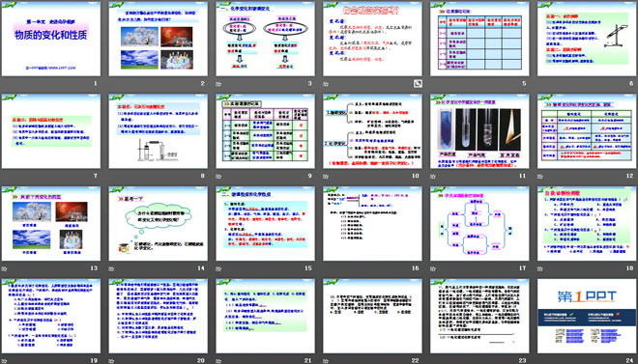This screenshot has height=364, width=638.
Task: Click the hidden-slide marker on slide number 4
Action: pyautogui.click(x=418, y=84)
